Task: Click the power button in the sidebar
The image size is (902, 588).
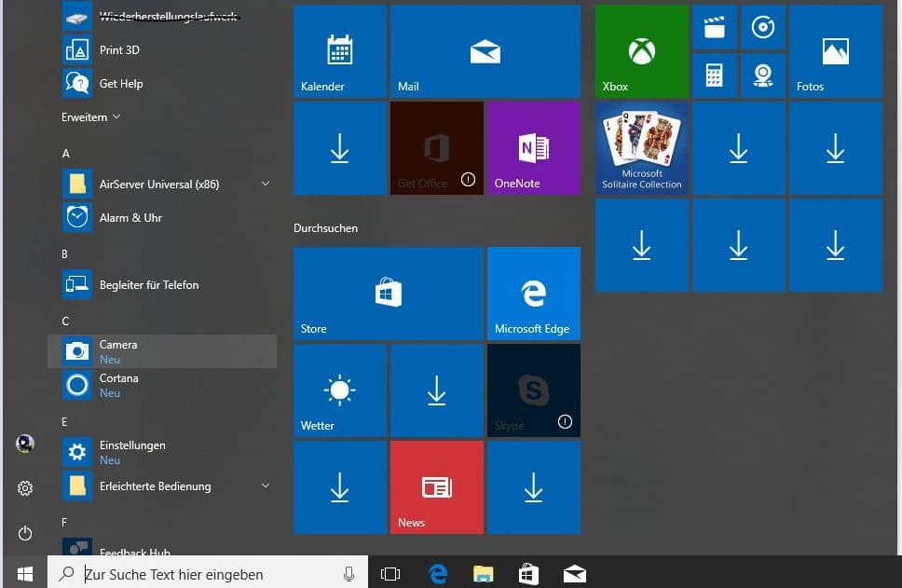Action: click(x=25, y=534)
